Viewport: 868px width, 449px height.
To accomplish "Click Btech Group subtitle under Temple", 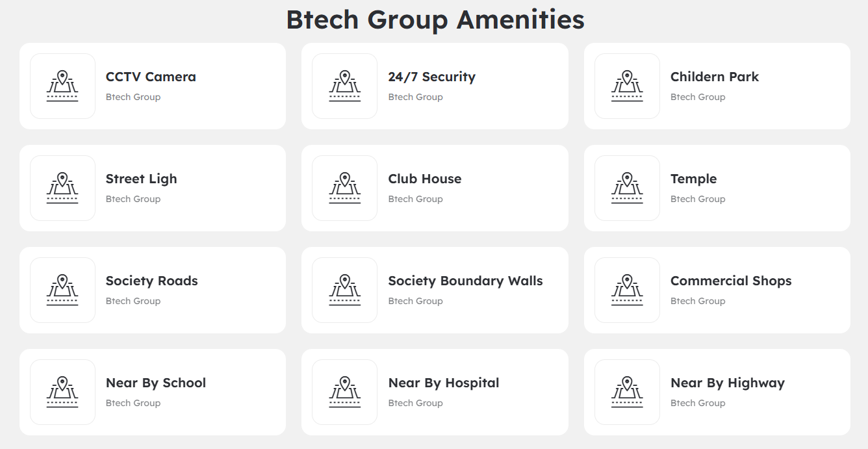I will pyautogui.click(x=697, y=199).
